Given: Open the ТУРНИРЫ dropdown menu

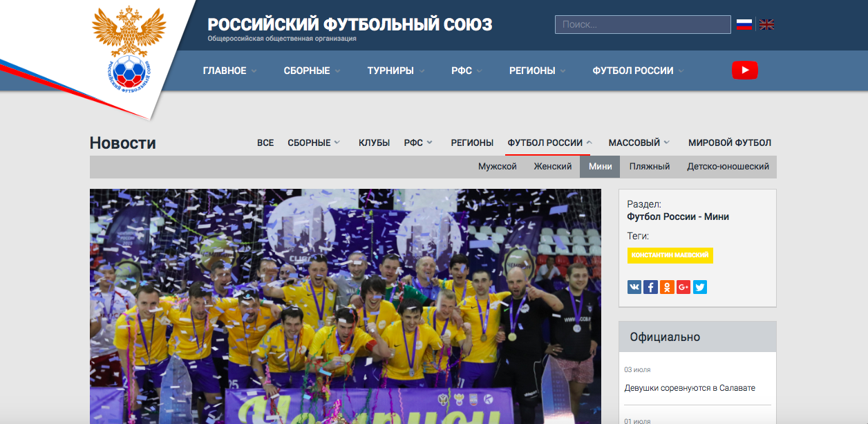Looking at the screenshot, I should (395, 71).
